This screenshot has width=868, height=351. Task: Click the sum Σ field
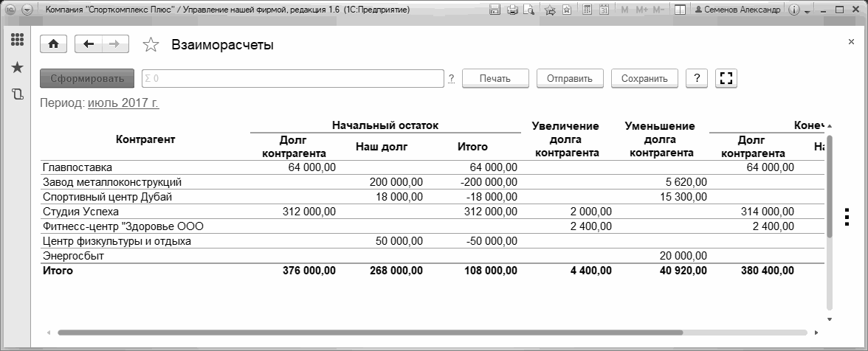293,78
